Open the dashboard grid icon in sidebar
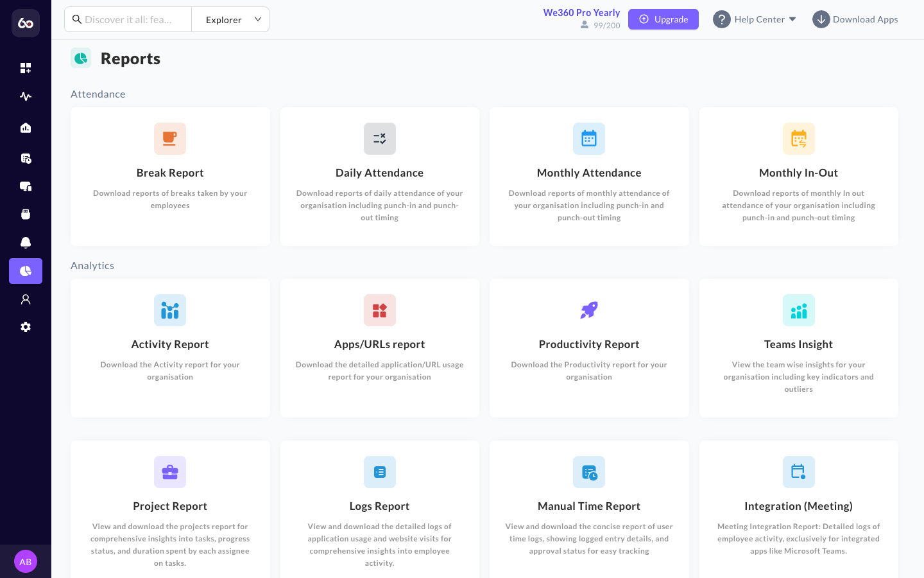924x578 pixels. click(26, 68)
